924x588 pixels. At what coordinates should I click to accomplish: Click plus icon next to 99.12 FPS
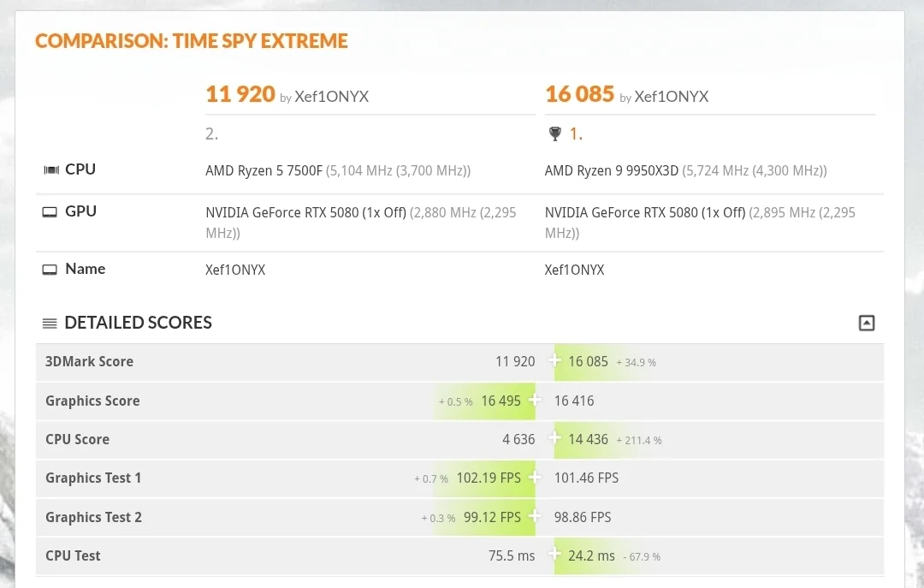click(x=535, y=516)
